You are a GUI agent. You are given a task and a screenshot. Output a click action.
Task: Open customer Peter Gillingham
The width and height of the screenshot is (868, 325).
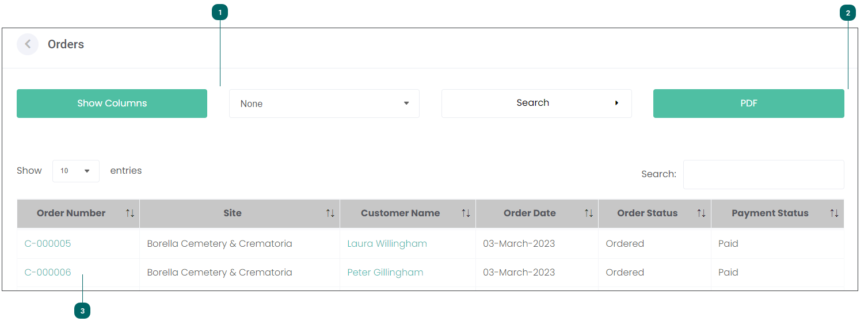tap(385, 273)
